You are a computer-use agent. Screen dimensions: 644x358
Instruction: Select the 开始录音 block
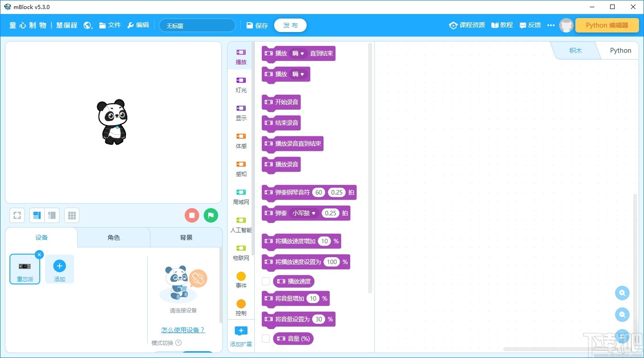coord(281,103)
